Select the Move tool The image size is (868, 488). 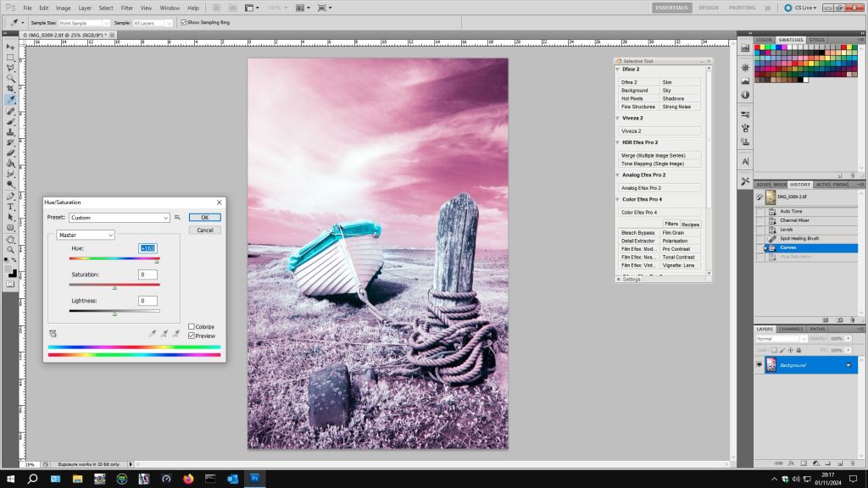(11, 47)
